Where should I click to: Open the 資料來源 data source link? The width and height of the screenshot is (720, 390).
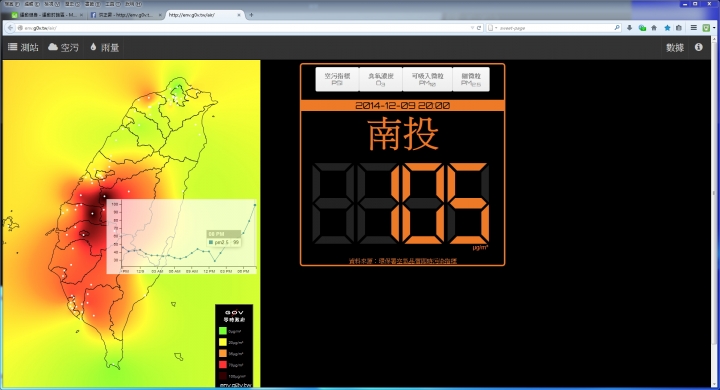coord(403,261)
